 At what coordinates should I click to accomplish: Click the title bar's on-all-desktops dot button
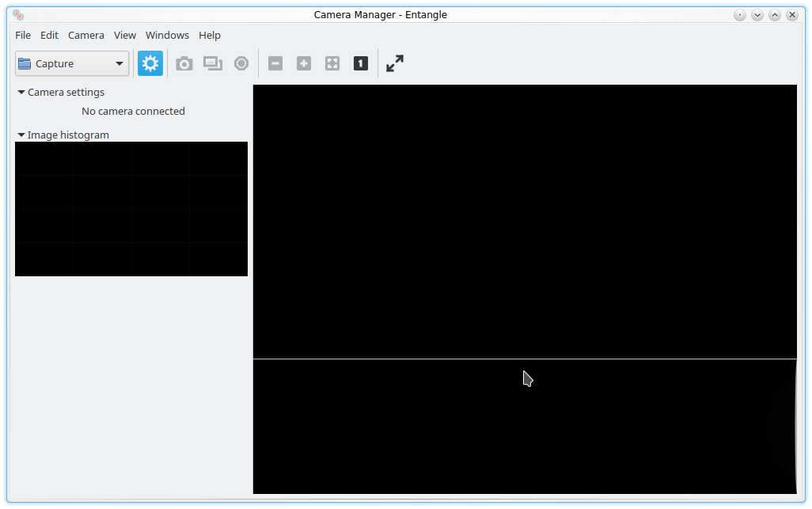tap(740, 15)
